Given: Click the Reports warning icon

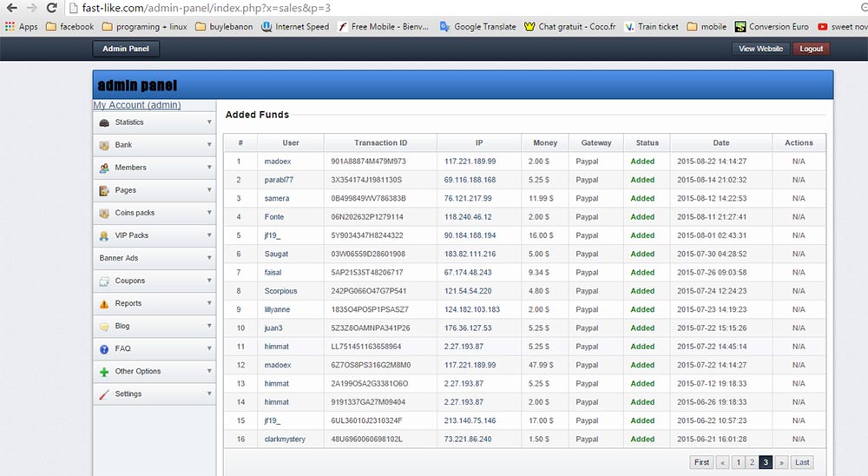Looking at the screenshot, I should [104, 304].
